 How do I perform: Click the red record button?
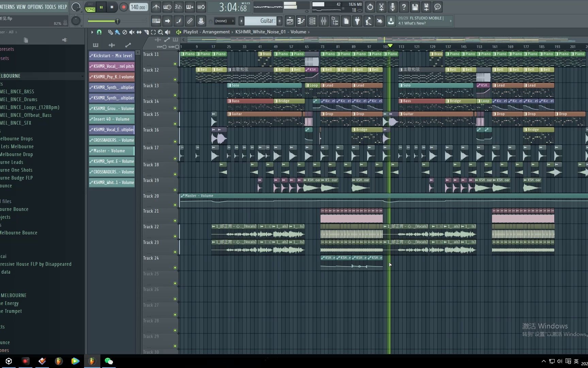coord(124,7)
